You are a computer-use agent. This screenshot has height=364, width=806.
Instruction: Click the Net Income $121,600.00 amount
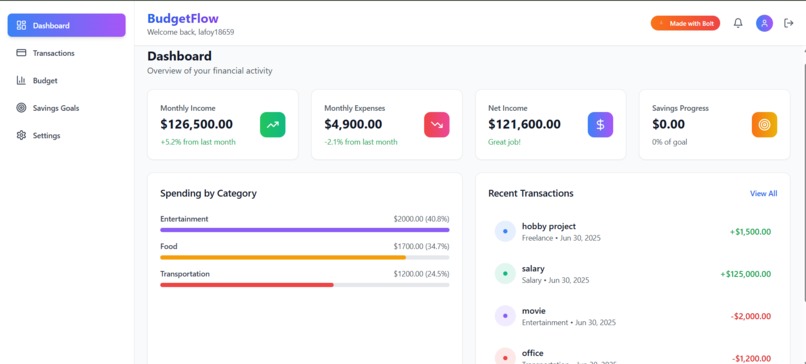tap(524, 124)
